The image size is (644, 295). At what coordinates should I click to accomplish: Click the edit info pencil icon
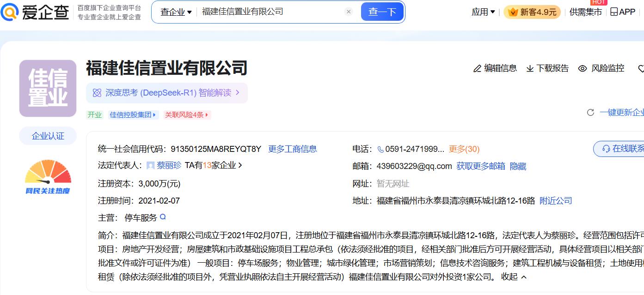tap(477, 69)
